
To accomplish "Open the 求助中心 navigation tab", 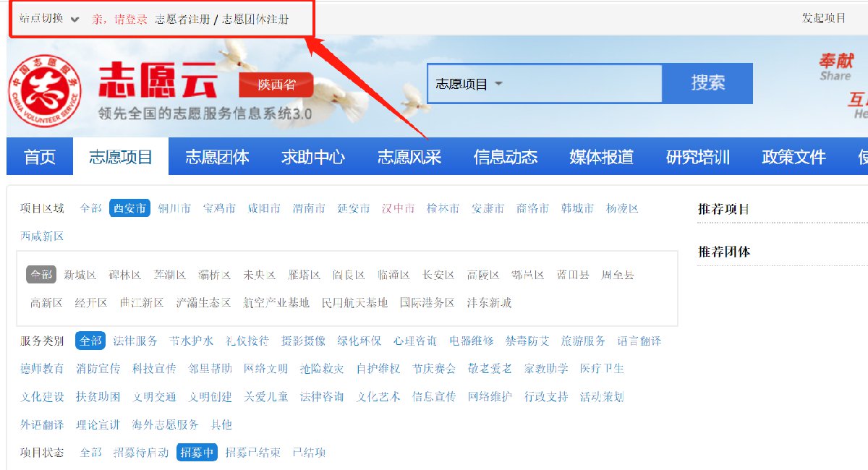I will pyautogui.click(x=313, y=156).
